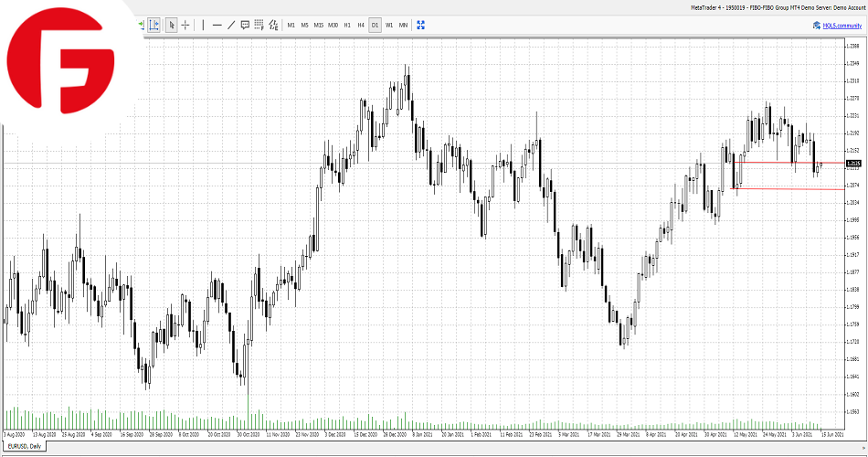Click the fullscreen chart icon
Viewport: 868px width, 457px height.
(419, 25)
